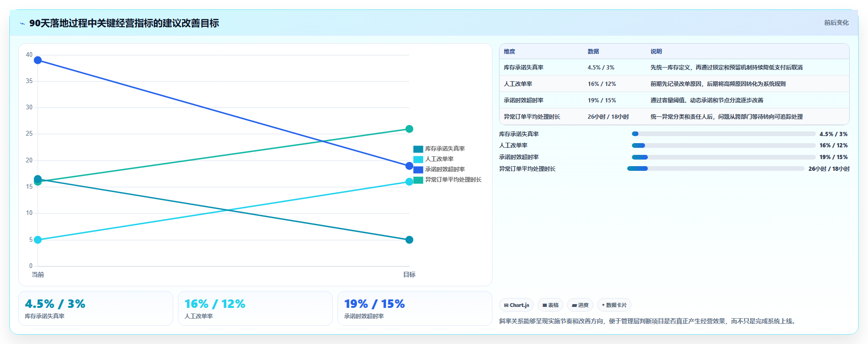Click progress value 26小时 / 18小时 at right
The image size is (868, 344).
(829, 169)
